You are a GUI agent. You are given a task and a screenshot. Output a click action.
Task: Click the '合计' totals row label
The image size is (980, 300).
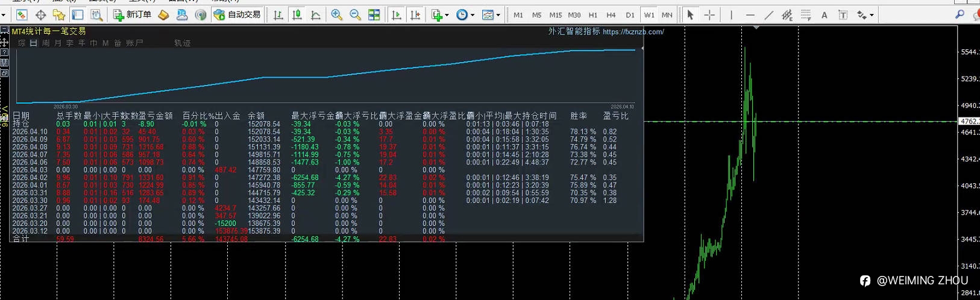[20, 239]
